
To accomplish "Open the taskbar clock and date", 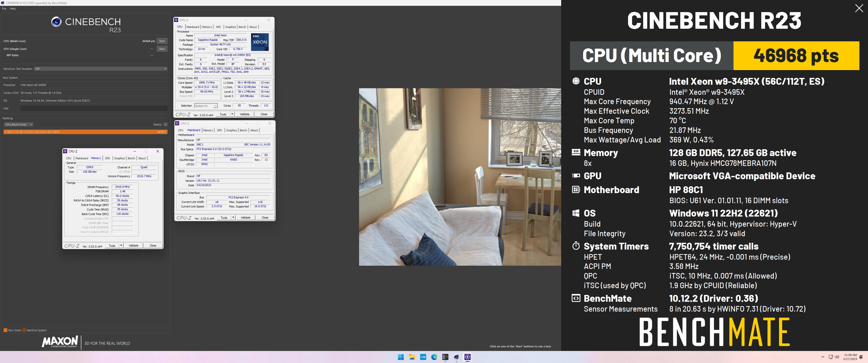I will (x=850, y=357).
